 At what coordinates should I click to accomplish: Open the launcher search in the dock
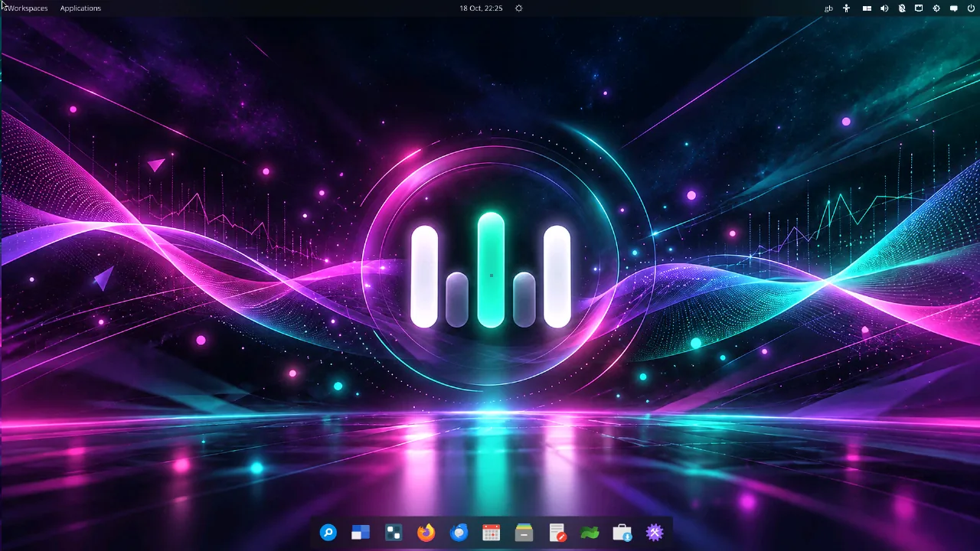point(328,533)
